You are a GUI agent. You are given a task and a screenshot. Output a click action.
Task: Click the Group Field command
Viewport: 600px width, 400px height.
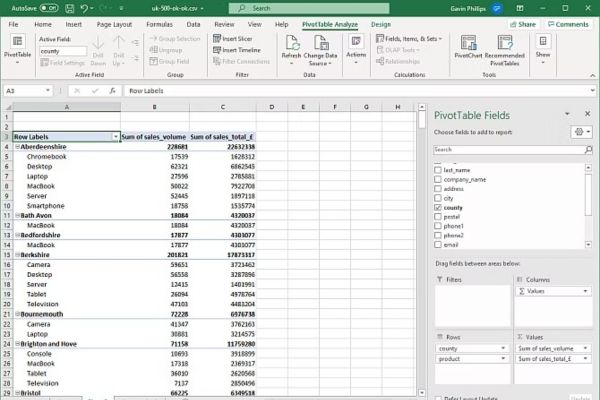tap(169, 61)
